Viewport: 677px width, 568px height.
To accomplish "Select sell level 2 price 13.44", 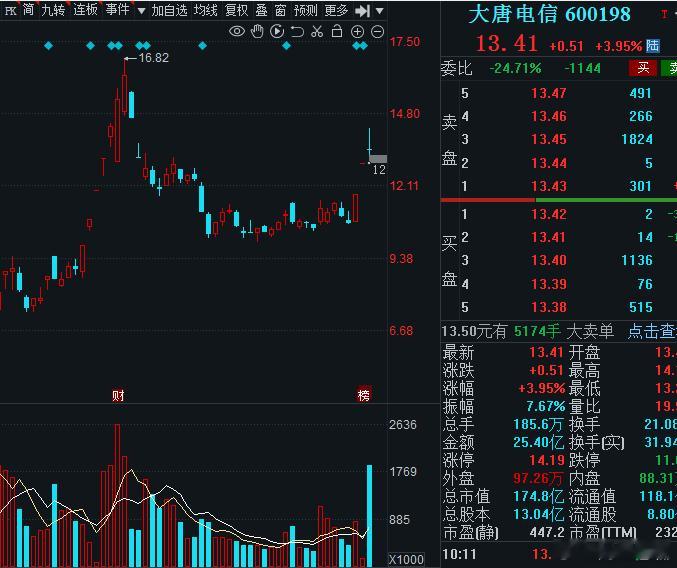I will point(548,163).
